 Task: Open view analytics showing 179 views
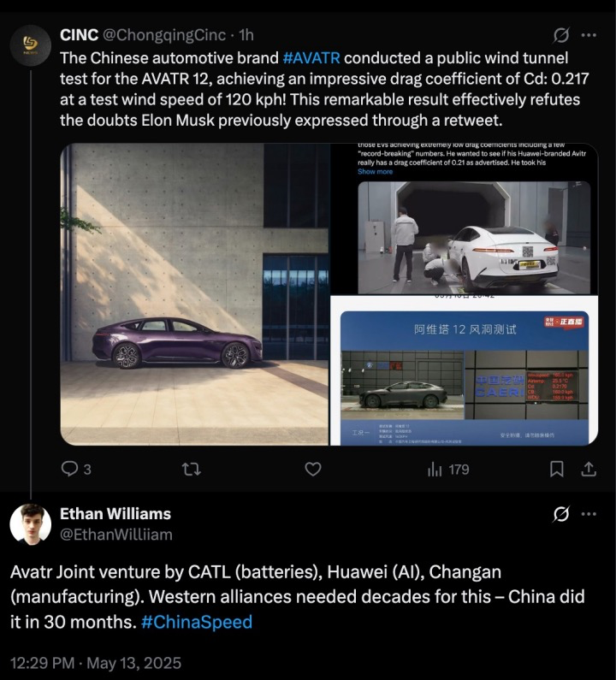(448, 470)
